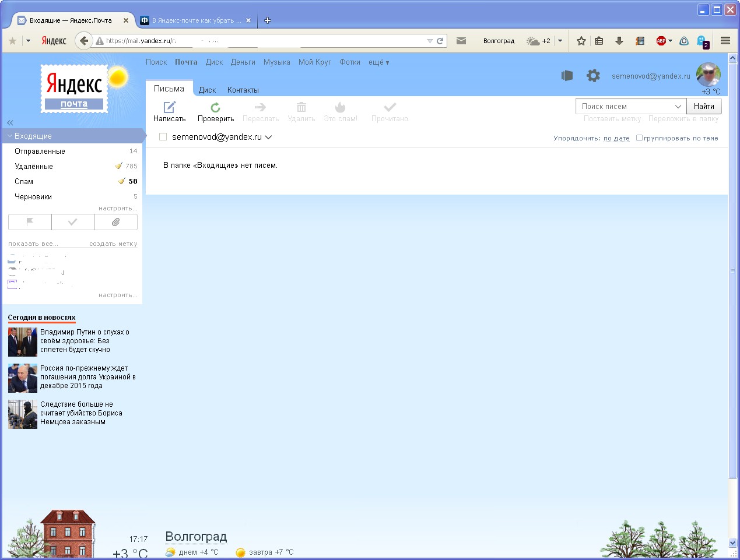Open the settings gear icon
Viewport: 740px width, 560px height.
click(x=593, y=76)
